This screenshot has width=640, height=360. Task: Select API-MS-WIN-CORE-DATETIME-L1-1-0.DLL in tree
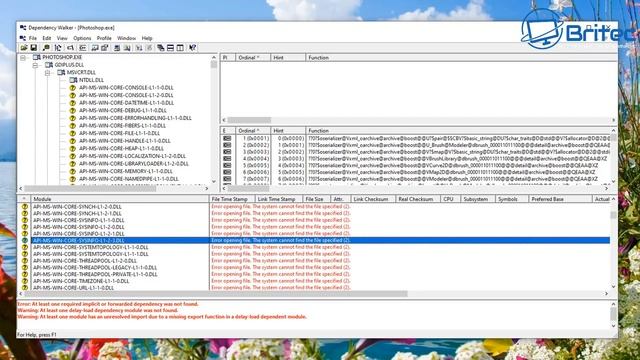coord(126,103)
